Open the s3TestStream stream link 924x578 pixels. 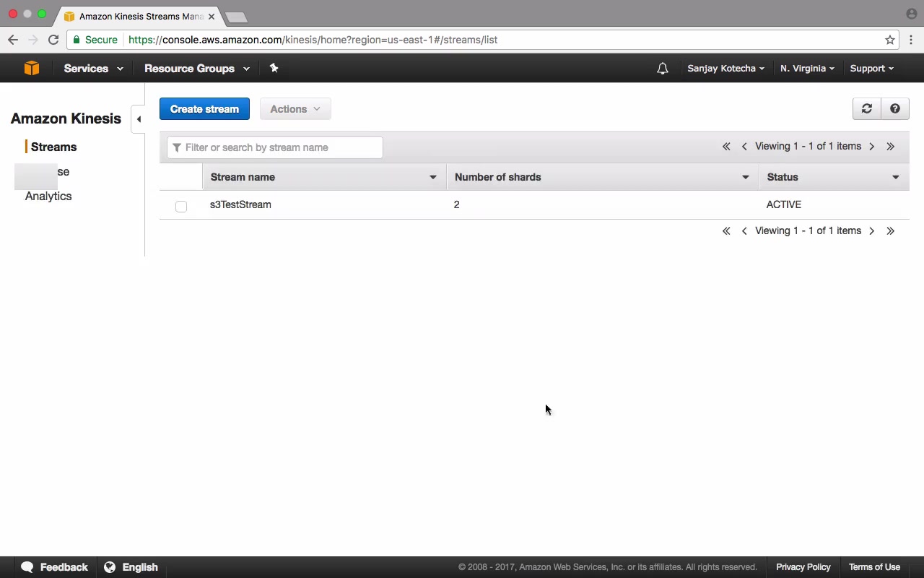(x=240, y=204)
